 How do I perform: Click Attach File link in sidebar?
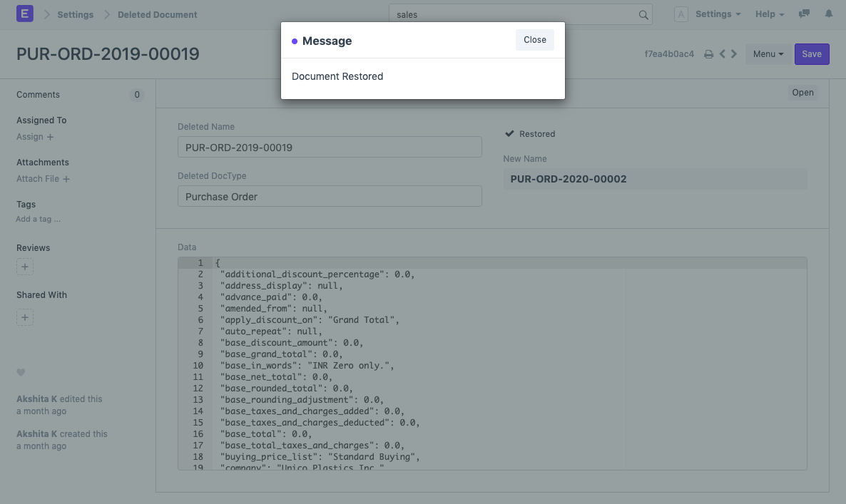click(x=43, y=179)
